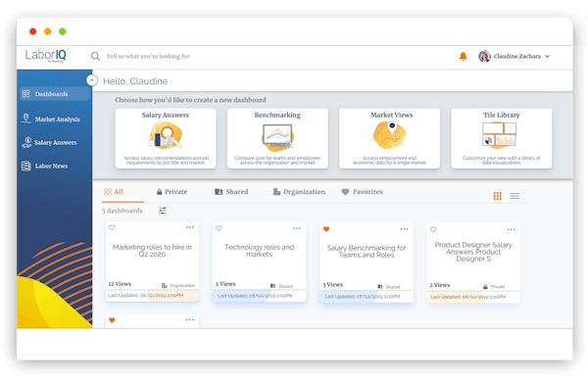
Task: Open notifications bell icon
Action: pos(464,56)
